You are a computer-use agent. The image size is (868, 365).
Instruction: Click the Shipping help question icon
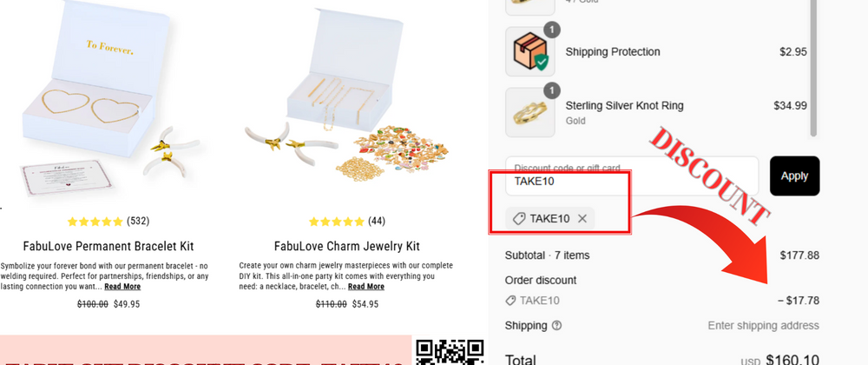556,326
